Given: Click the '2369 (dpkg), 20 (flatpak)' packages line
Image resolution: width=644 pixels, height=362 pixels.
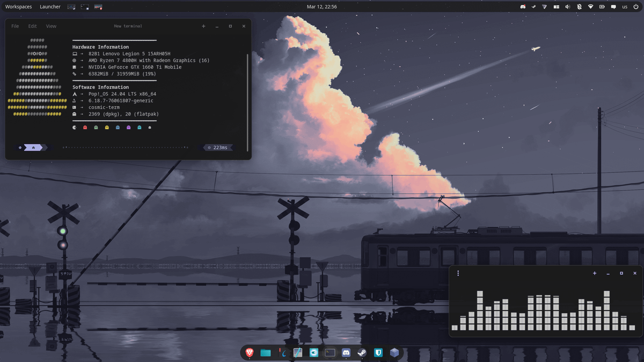Looking at the screenshot, I should (x=123, y=114).
